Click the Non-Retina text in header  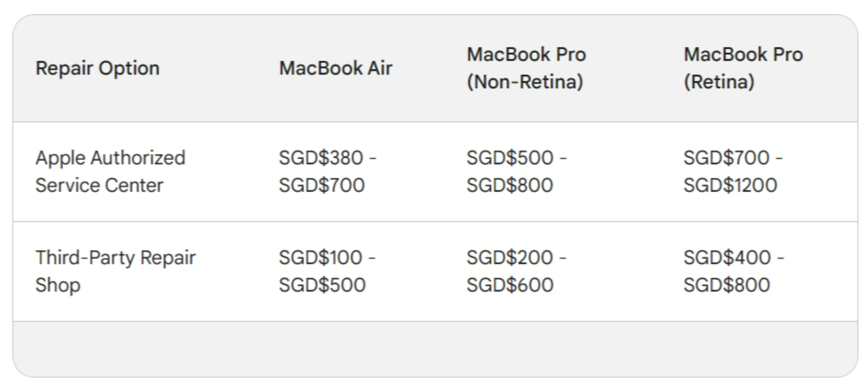click(524, 82)
